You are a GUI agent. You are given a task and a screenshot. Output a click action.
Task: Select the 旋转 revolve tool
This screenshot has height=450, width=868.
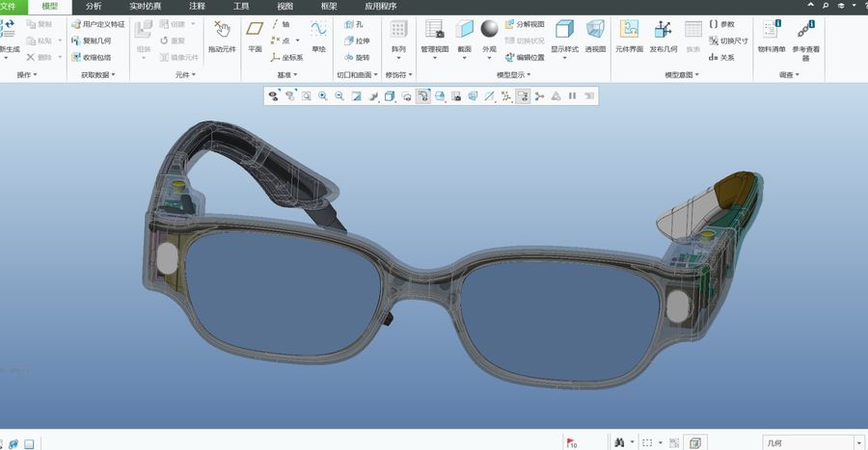click(357, 58)
